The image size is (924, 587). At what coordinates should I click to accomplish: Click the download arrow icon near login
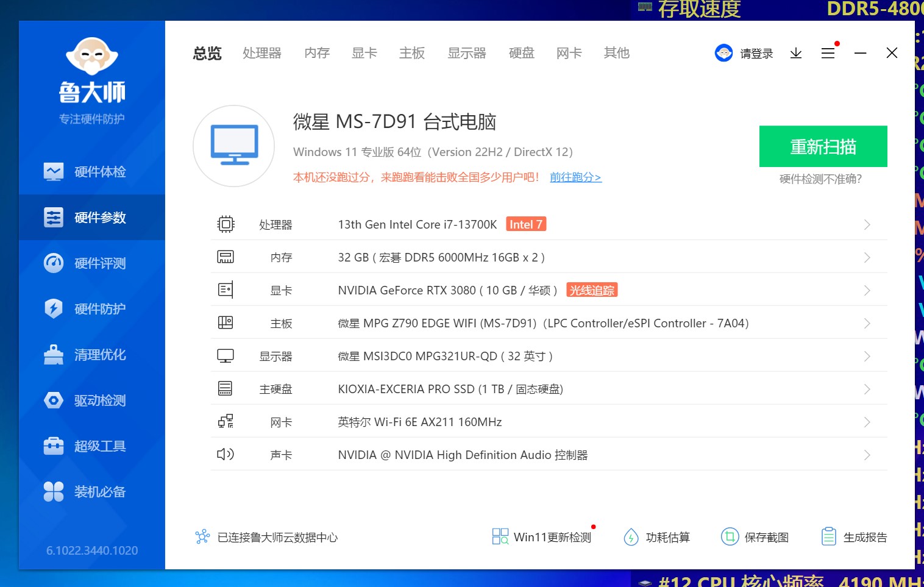point(795,53)
